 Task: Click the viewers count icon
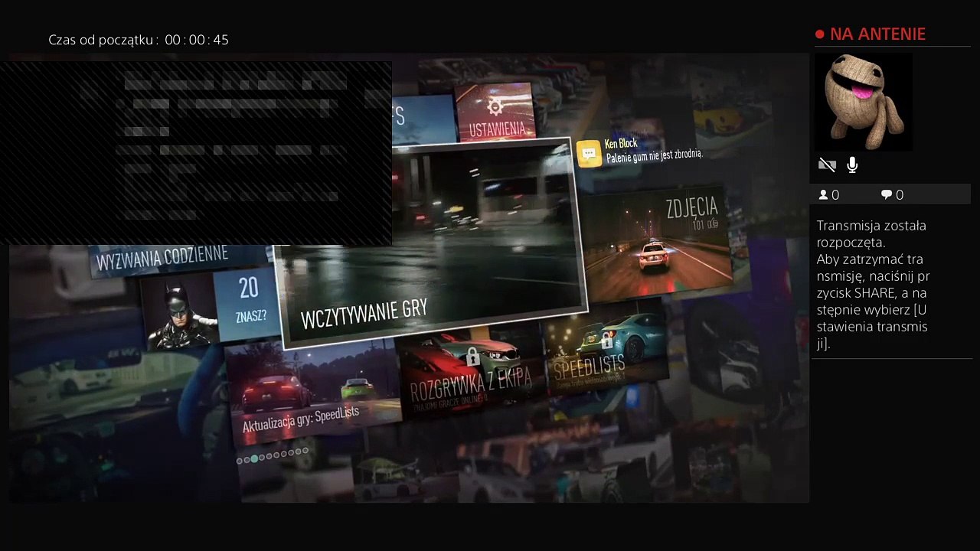click(x=824, y=195)
